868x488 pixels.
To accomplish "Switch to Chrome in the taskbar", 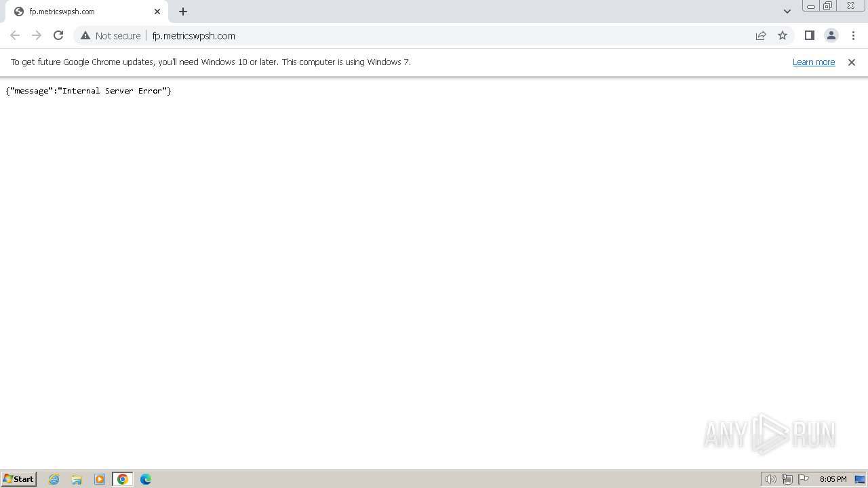I will pos(123,479).
